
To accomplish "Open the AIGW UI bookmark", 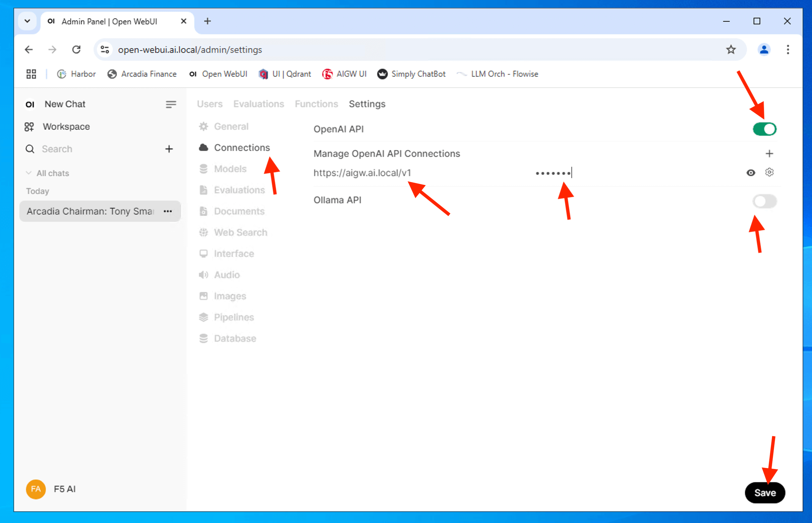I will (x=344, y=74).
